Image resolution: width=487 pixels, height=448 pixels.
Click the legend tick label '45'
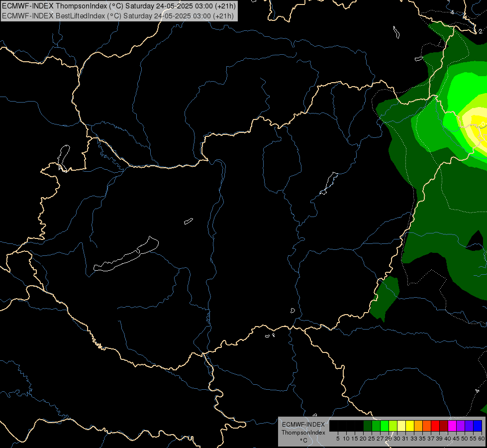tap(456, 439)
